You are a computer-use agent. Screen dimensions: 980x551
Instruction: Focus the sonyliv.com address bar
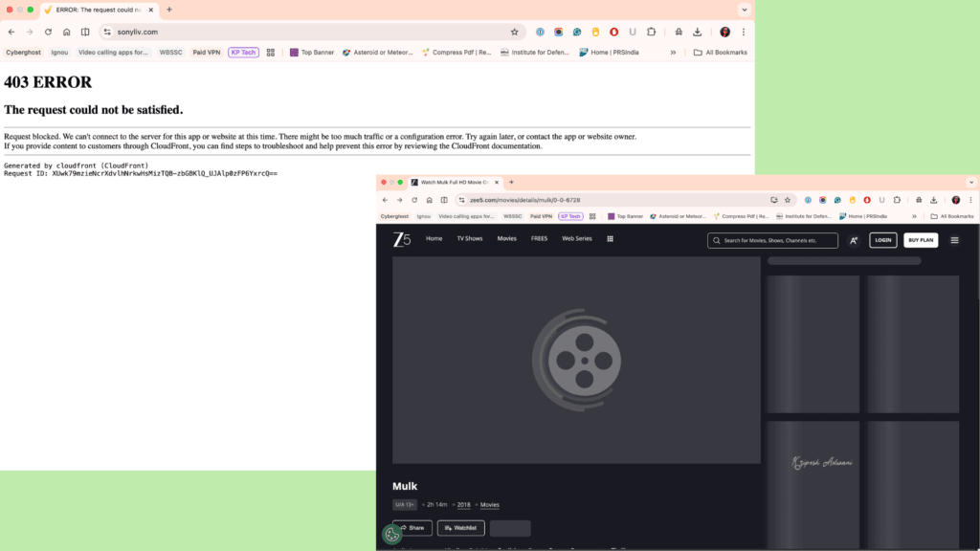(x=313, y=32)
